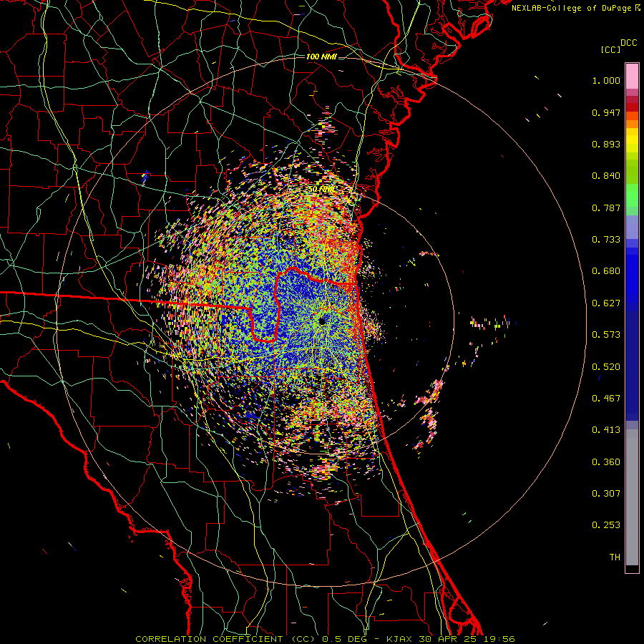
Task: Click the 0.627 legend value
Action: [606, 303]
